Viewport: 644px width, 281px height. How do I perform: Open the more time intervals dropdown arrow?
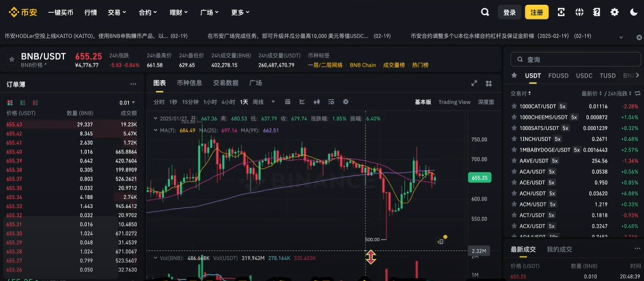click(x=273, y=102)
